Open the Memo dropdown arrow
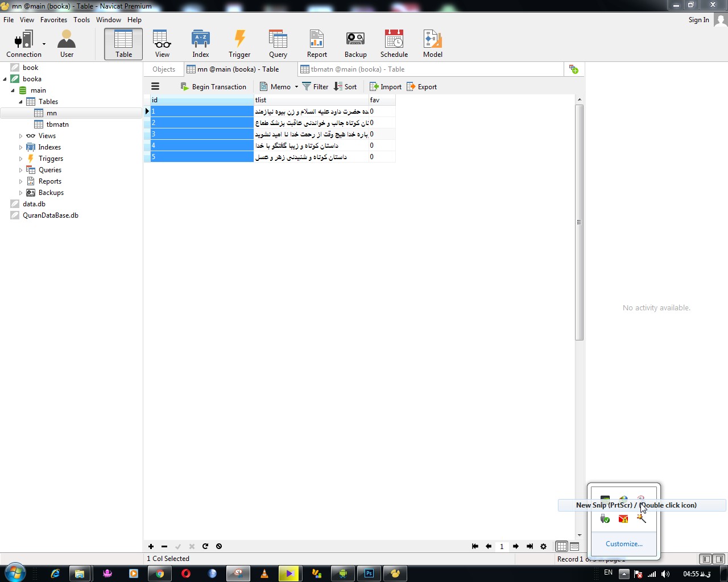Image resolution: width=728 pixels, height=582 pixels. 296,87
